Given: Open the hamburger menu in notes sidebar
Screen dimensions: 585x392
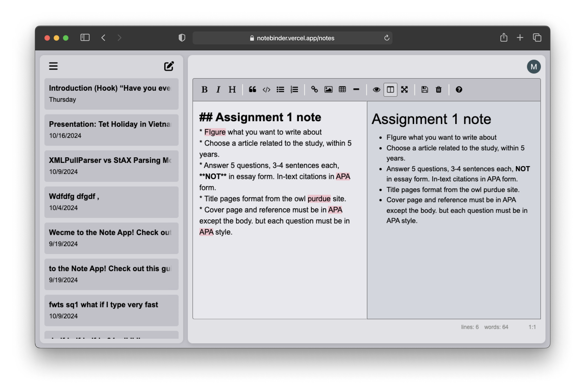Looking at the screenshot, I should pyautogui.click(x=53, y=66).
